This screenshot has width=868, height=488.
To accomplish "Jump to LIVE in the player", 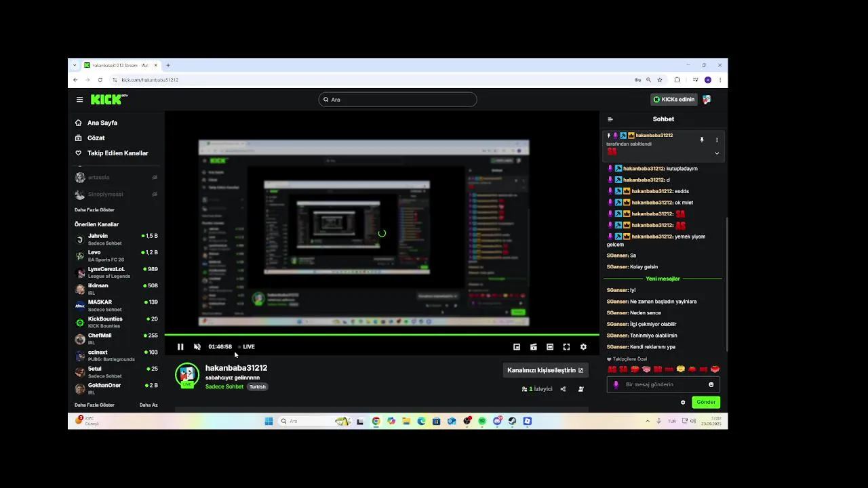I will tap(247, 347).
